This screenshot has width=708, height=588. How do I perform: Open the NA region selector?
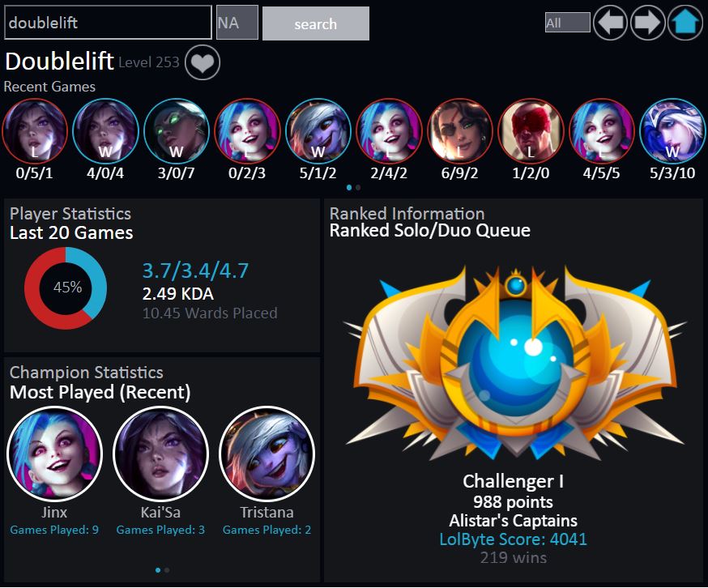click(237, 23)
